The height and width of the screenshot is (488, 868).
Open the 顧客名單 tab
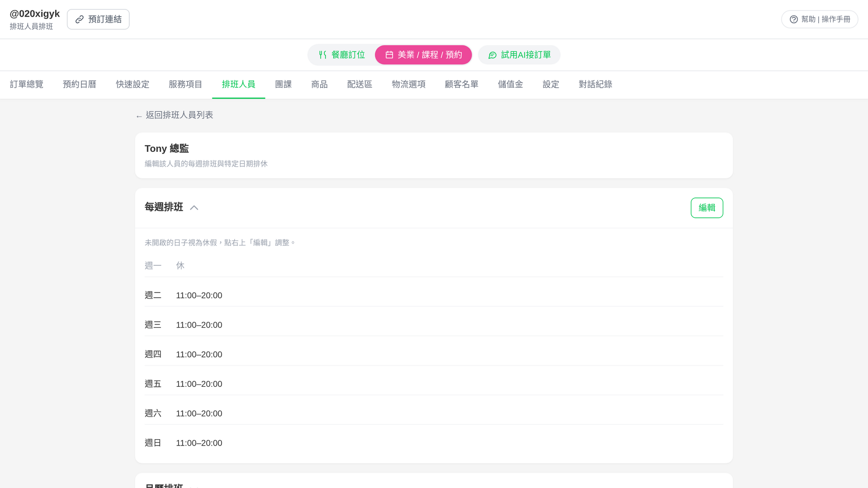tap(462, 84)
